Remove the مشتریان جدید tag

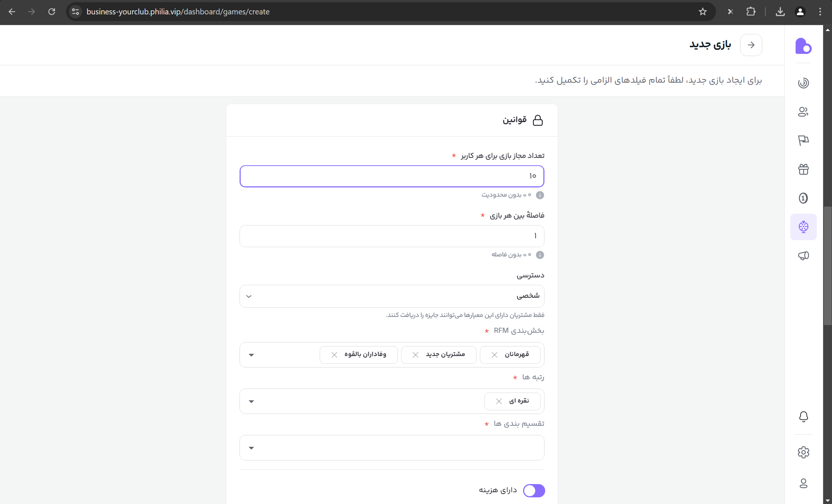coord(415,355)
